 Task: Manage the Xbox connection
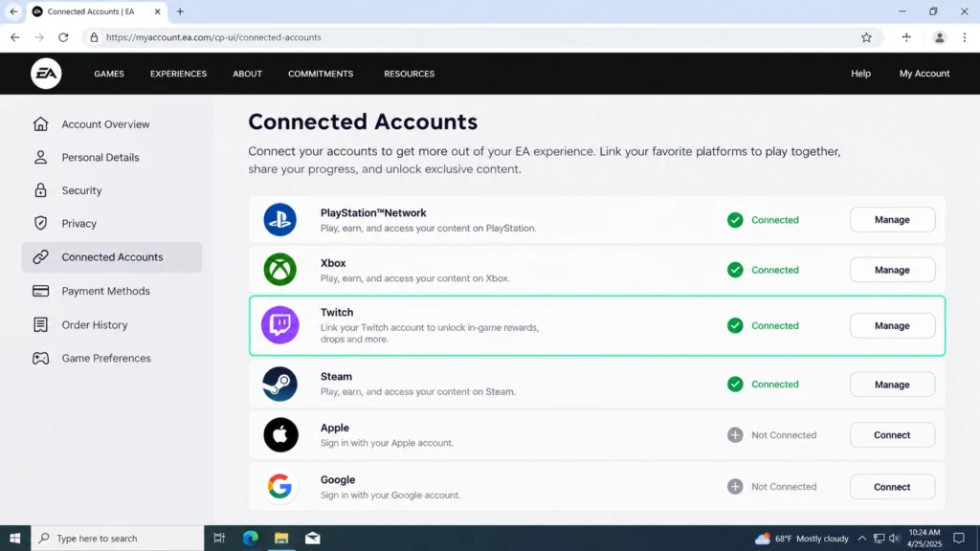(893, 270)
